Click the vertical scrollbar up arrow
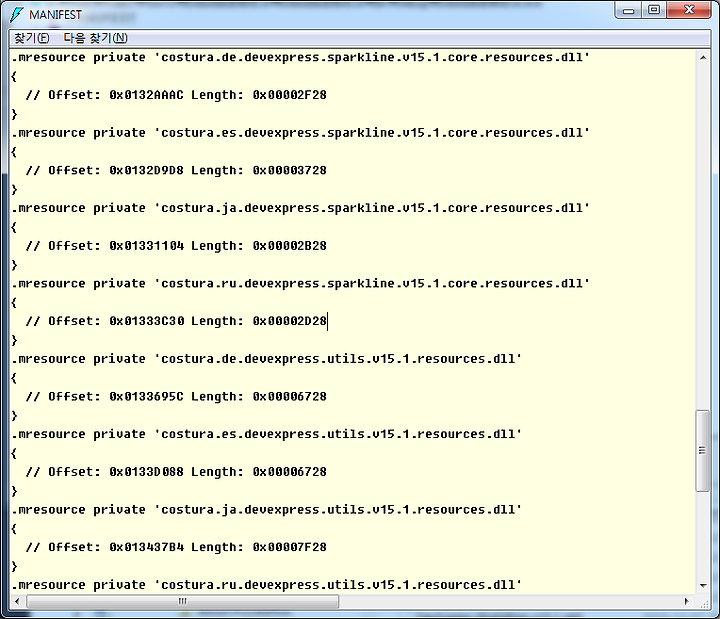 pos(703,58)
